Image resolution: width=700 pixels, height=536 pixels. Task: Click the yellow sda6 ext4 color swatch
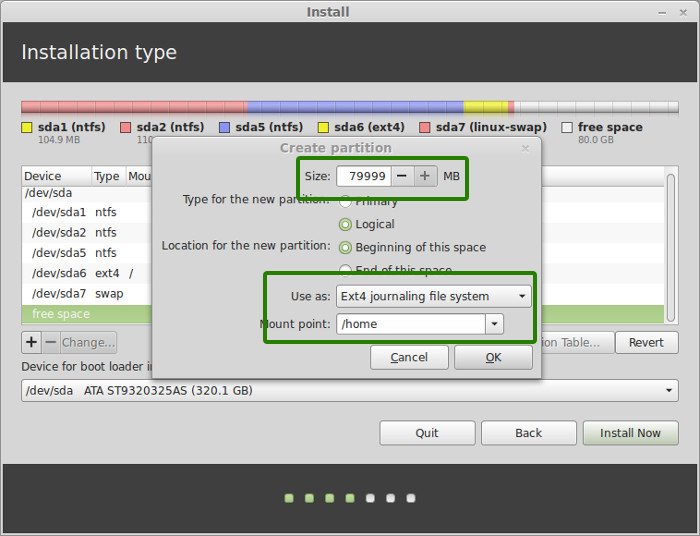324,128
